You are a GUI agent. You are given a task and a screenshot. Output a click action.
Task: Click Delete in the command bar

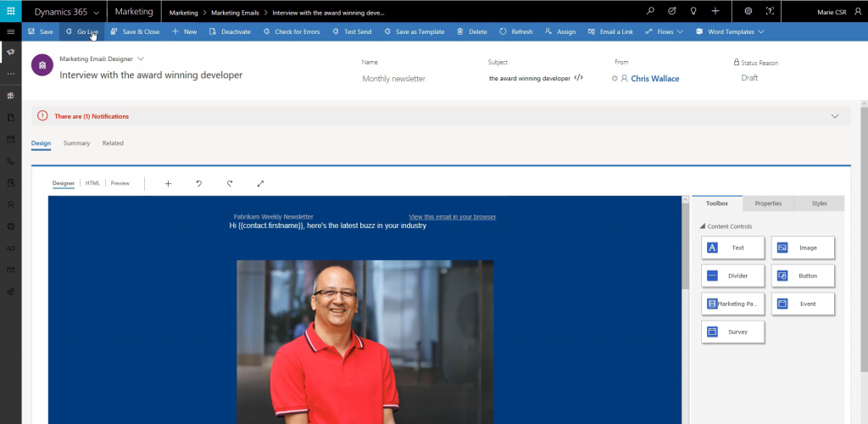click(x=472, y=31)
